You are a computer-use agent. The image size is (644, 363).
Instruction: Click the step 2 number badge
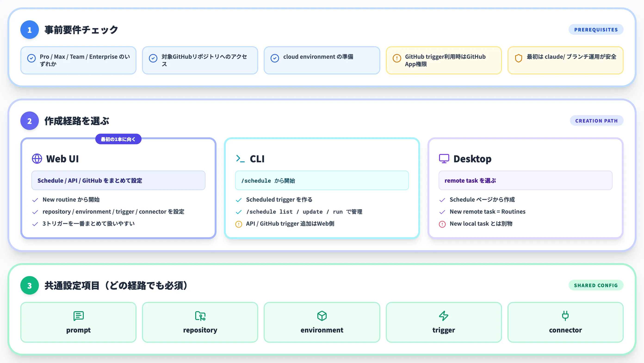click(x=30, y=121)
